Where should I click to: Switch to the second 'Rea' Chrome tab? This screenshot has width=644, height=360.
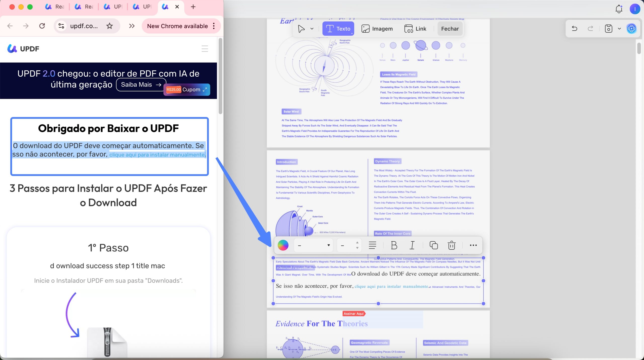coord(84,7)
